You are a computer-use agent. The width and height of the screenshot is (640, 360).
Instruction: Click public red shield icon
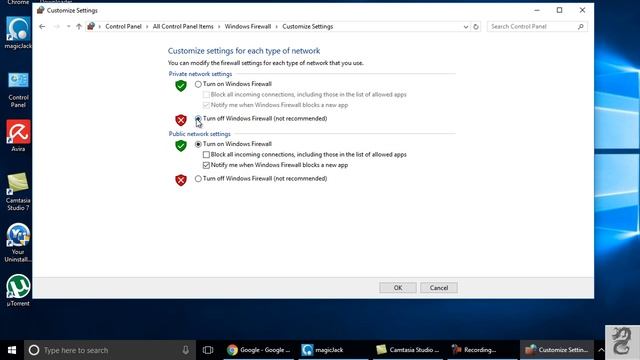click(181, 180)
